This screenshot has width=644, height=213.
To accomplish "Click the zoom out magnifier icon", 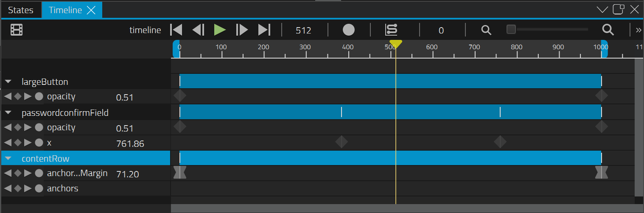I will pyautogui.click(x=486, y=30).
